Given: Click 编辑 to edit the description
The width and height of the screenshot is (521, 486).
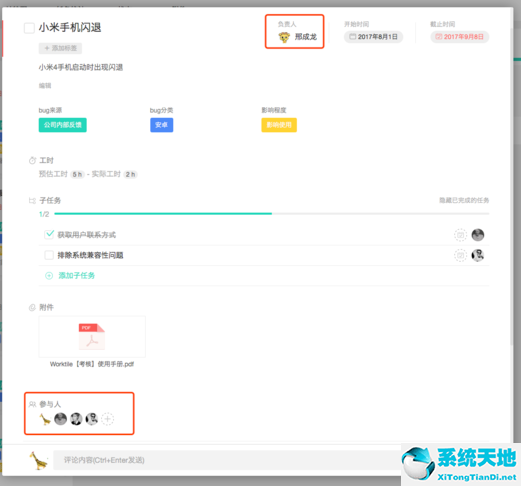Looking at the screenshot, I should coord(45,86).
